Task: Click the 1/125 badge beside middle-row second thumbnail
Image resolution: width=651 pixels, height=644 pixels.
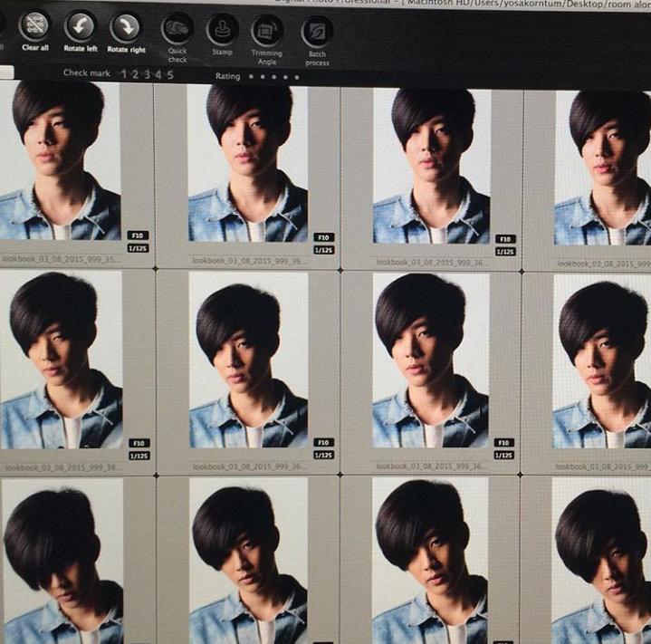Action: pos(323,456)
